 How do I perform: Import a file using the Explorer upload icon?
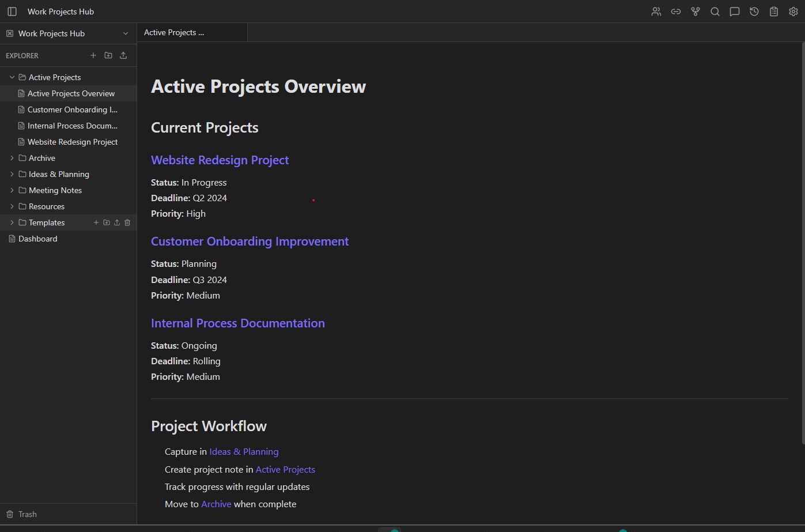point(123,55)
